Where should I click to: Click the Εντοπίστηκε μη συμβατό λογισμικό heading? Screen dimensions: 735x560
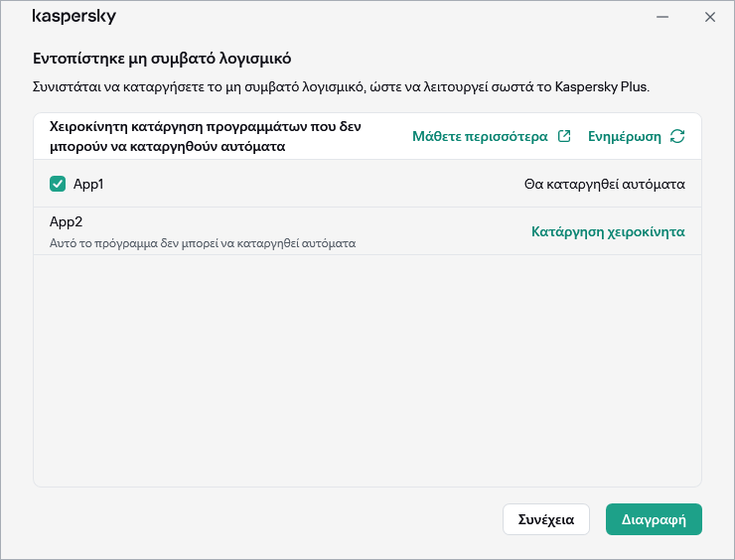pos(162,59)
